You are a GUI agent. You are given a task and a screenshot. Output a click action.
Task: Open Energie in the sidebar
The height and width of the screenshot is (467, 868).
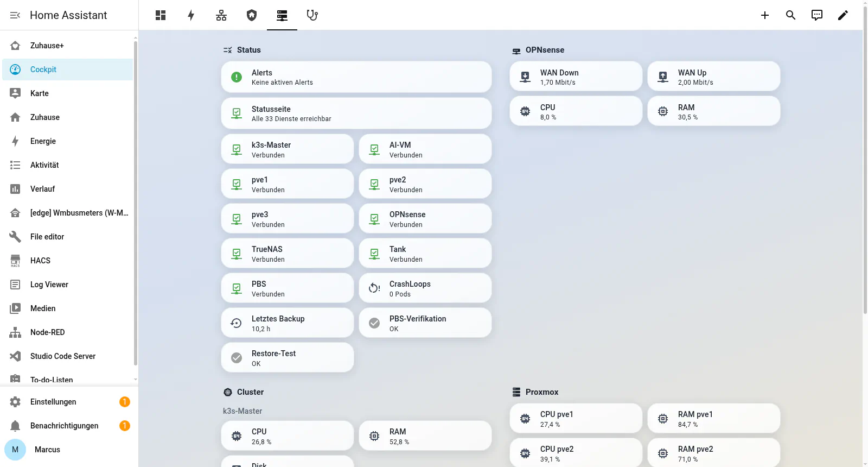coord(67,141)
